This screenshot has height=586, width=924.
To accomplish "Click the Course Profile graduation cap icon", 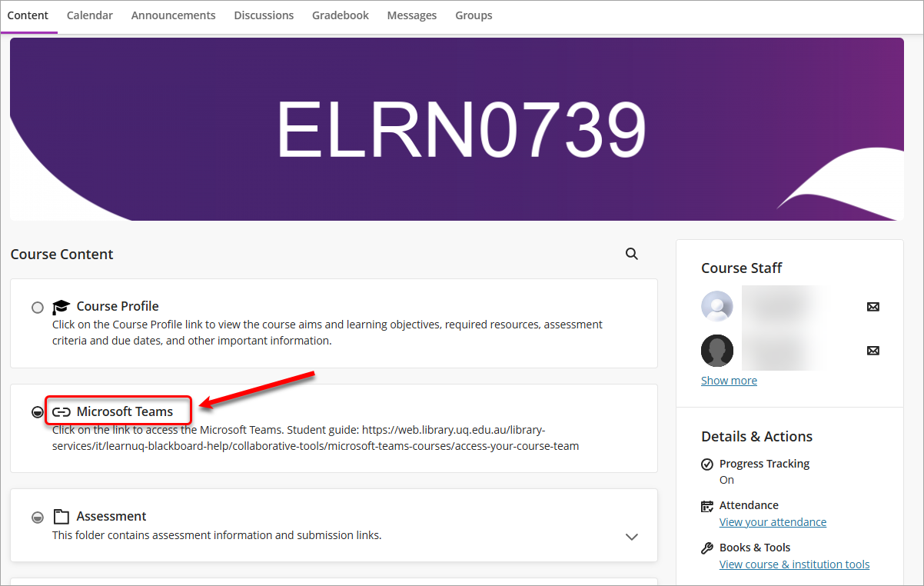I will [61, 307].
